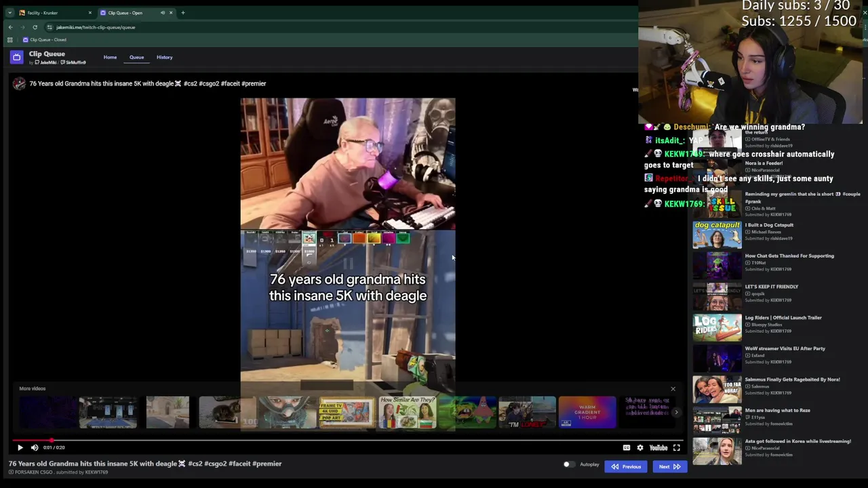View site information icon in address bar

tap(50, 27)
